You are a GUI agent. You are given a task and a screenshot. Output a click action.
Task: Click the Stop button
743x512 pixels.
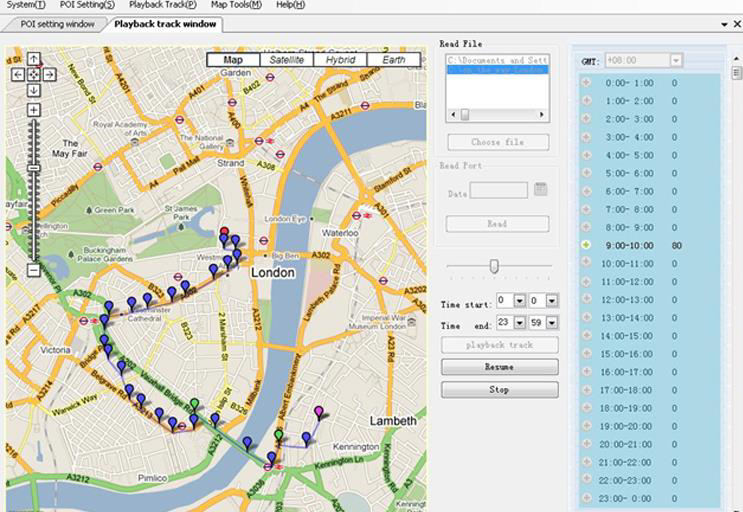(499, 389)
